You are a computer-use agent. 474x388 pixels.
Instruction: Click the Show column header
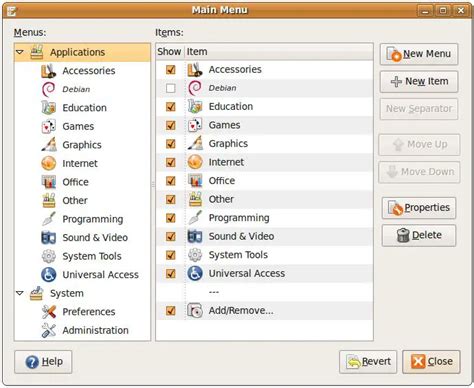click(170, 52)
